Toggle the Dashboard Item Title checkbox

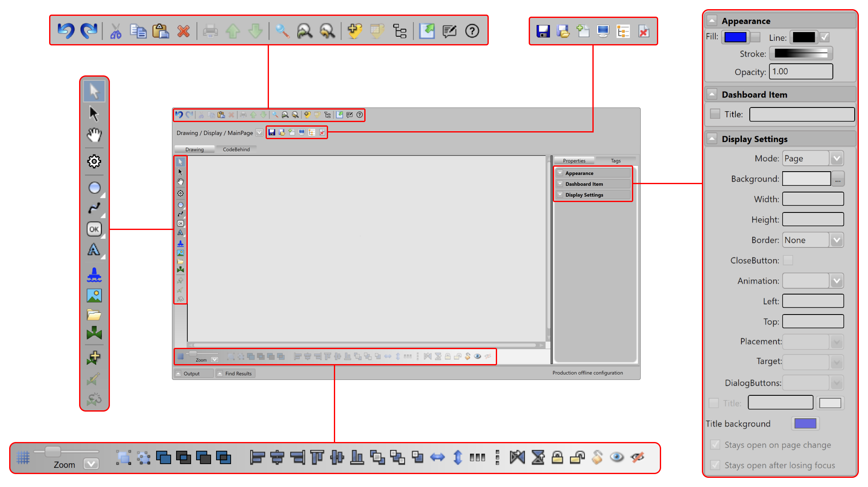click(x=715, y=114)
